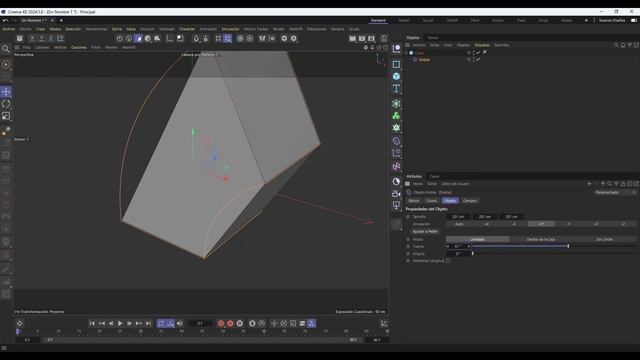Viewport: 640px width, 360px height.
Task: Click the green Cloner MoGraph icon
Action: pyautogui.click(x=396, y=116)
